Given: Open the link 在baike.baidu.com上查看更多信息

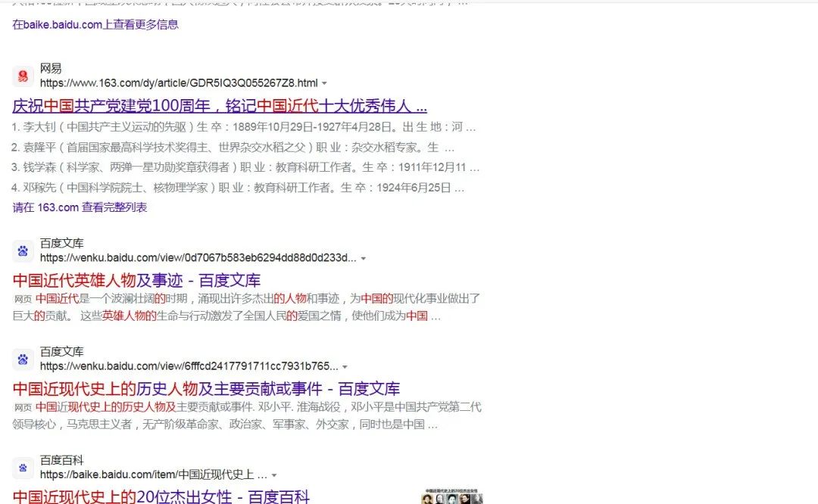Looking at the screenshot, I should [95, 24].
